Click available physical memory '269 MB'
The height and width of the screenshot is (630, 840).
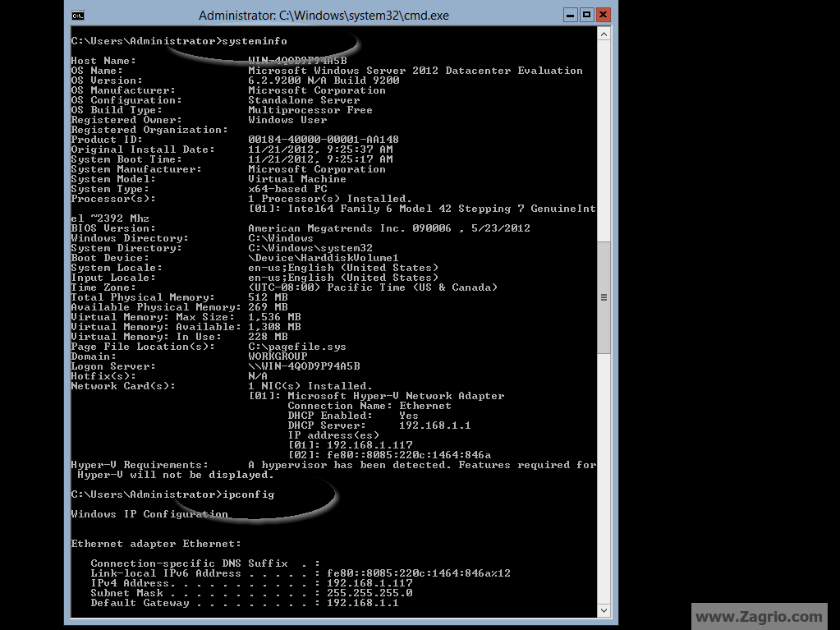[x=268, y=307]
